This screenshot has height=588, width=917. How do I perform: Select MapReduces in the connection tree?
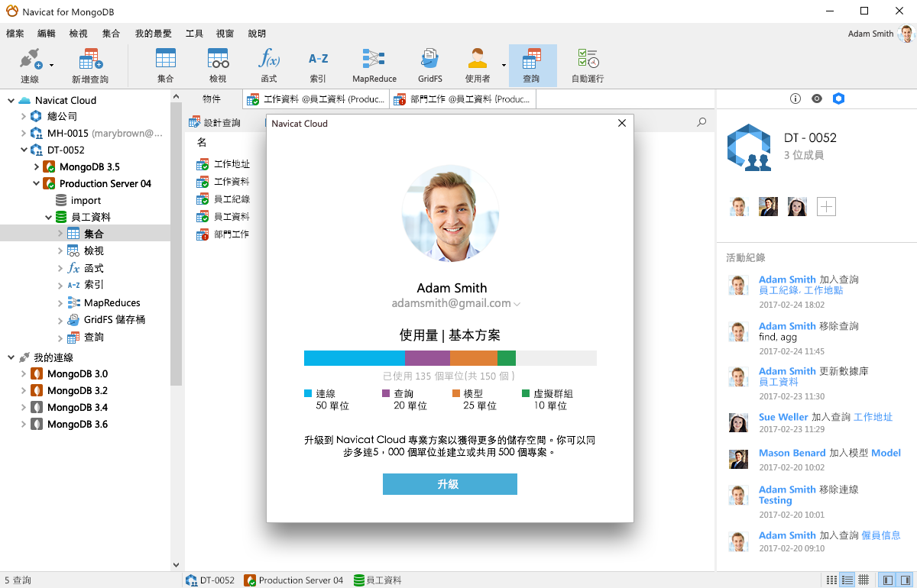tap(104, 302)
